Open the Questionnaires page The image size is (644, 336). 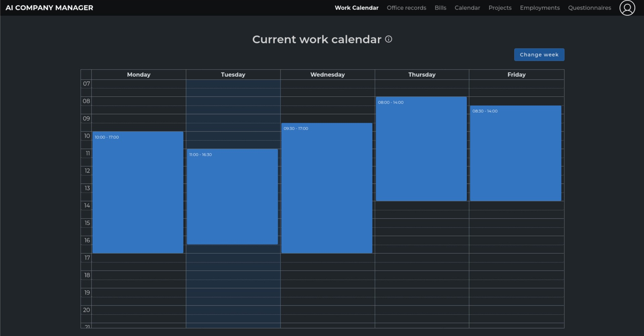click(x=589, y=8)
